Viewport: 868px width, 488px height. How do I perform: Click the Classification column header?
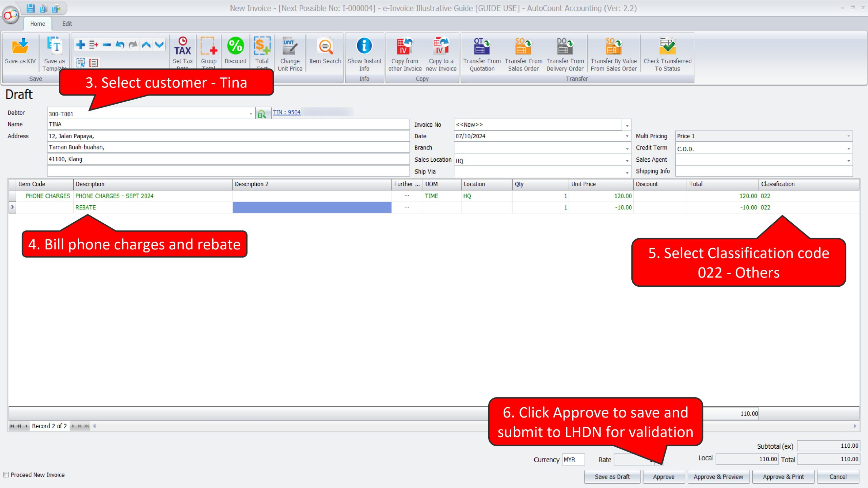tap(809, 184)
